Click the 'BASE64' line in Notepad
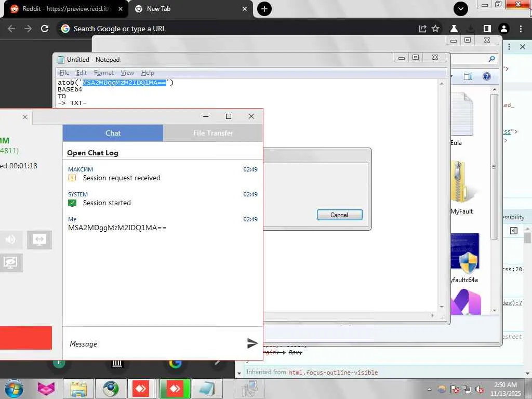This screenshot has width=532, height=399. (70, 89)
